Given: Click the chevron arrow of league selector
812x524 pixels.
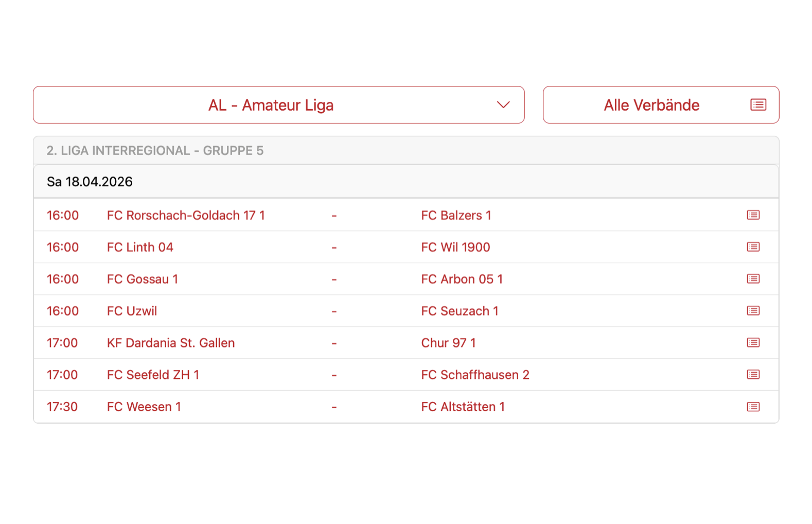Looking at the screenshot, I should point(503,105).
